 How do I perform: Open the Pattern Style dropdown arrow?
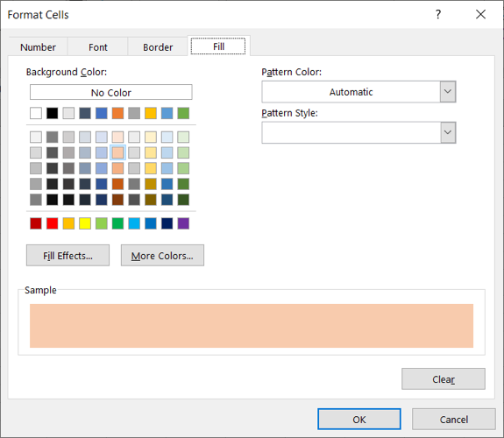(448, 132)
